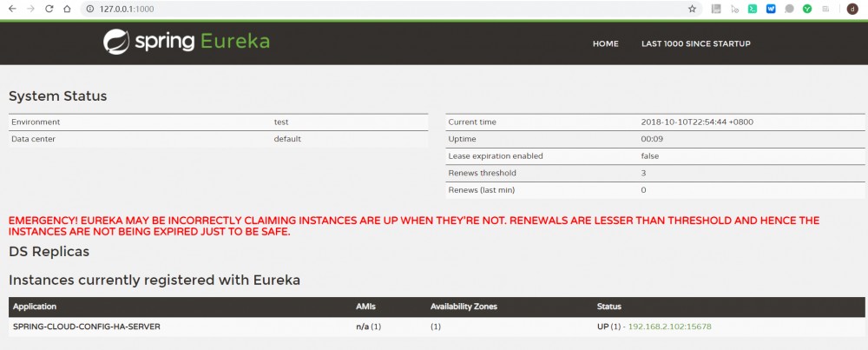The height and width of the screenshot is (350, 868).
Task: Click the Application column header
Action: click(35, 307)
